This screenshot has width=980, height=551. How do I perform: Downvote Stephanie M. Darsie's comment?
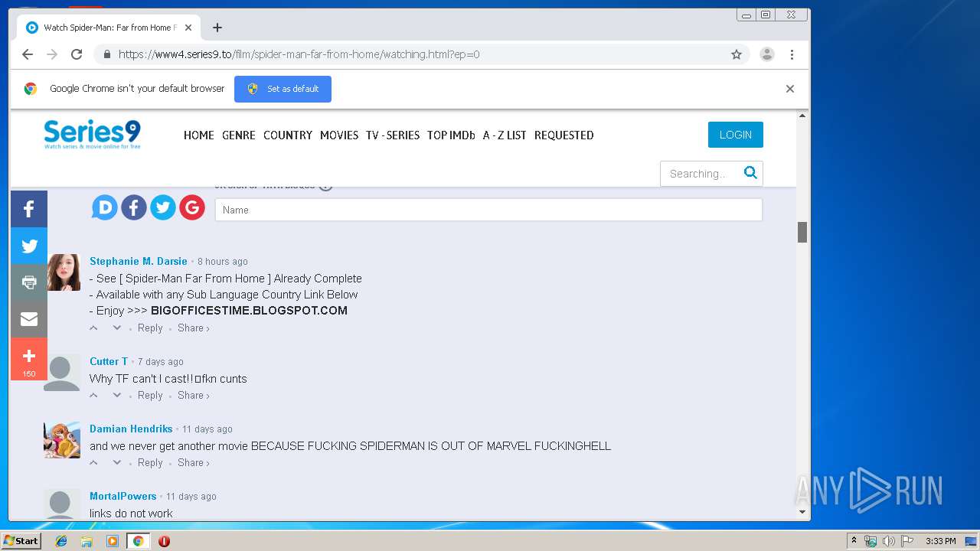point(117,328)
